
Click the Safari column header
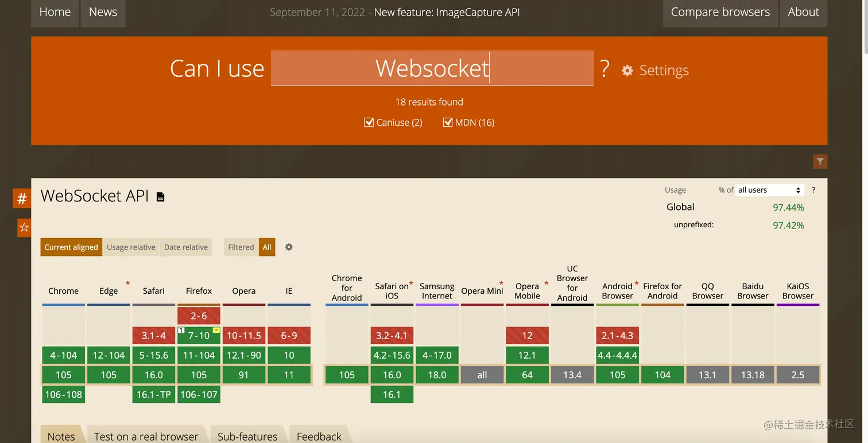pos(154,291)
